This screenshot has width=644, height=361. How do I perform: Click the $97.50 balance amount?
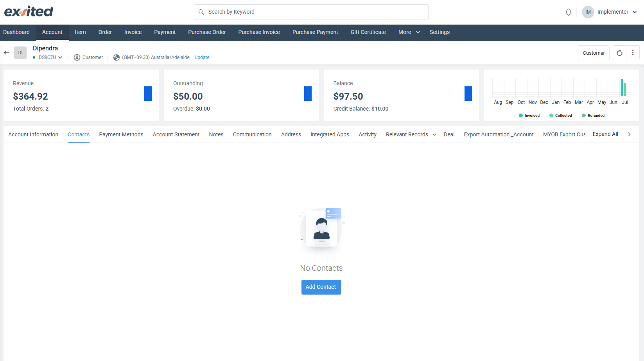(x=348, y=97)
